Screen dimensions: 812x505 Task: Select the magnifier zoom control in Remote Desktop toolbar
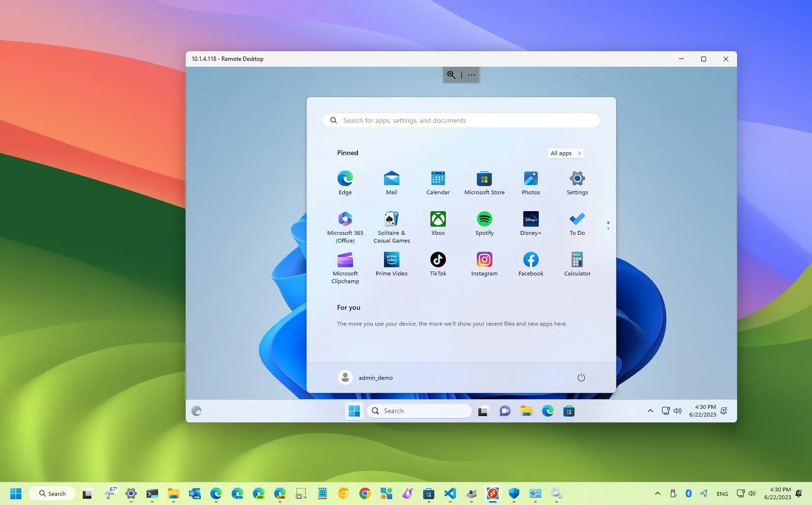tap(451, 74)
